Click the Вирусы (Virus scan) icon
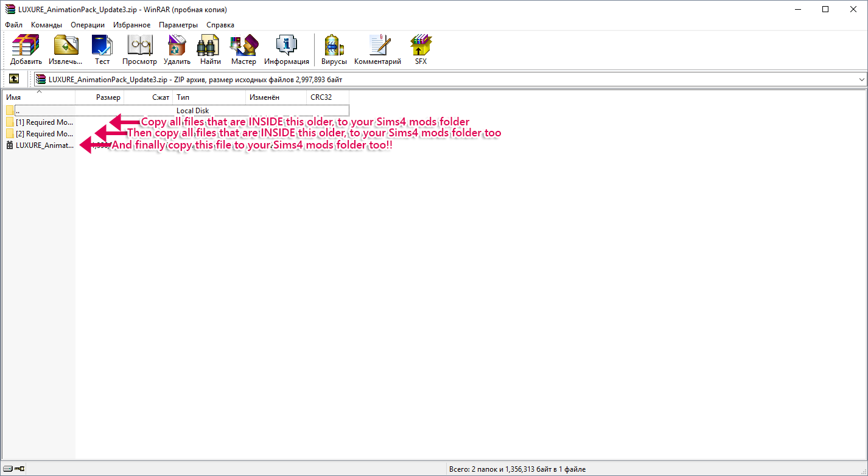Viewport: 868px width, 476px height. coord(334,50)
